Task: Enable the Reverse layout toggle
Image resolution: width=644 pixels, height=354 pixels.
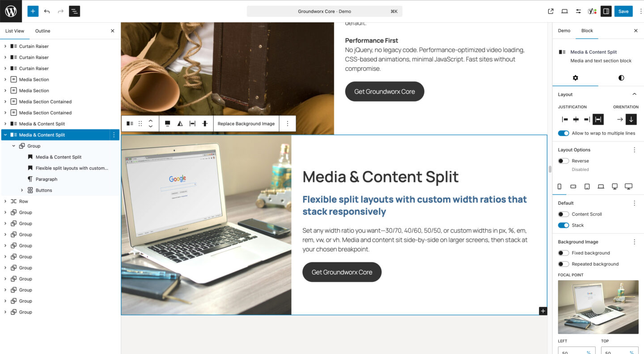Action: pos(563,161)
